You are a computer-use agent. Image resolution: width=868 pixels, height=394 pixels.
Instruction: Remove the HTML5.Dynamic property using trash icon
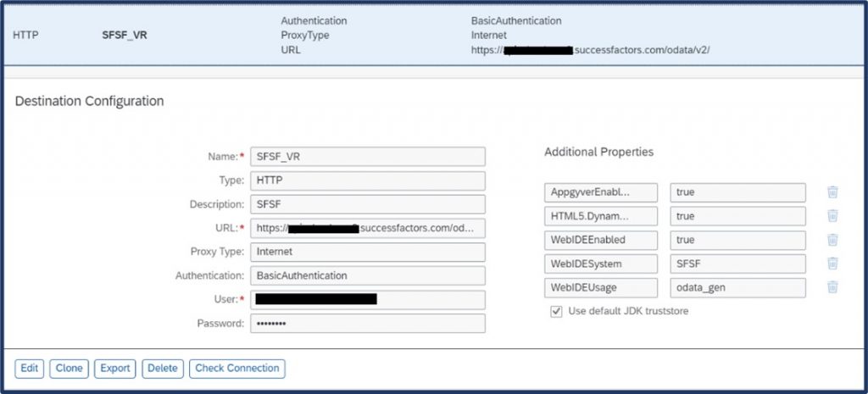(x=832, y=216)
